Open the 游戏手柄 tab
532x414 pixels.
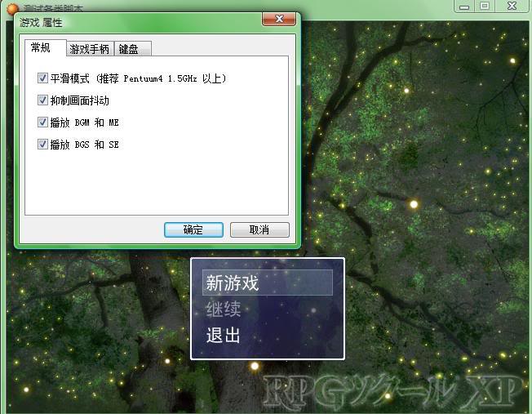click(x=90, y=49)
